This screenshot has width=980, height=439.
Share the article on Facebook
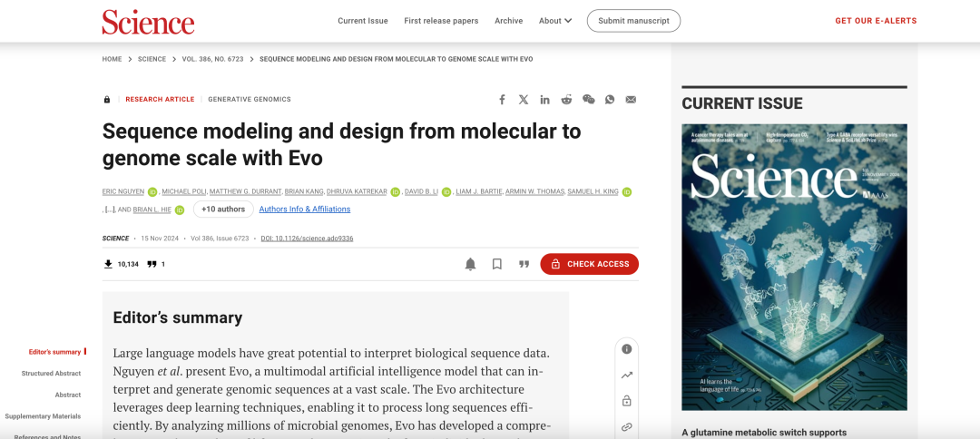(x=502, y=100)
